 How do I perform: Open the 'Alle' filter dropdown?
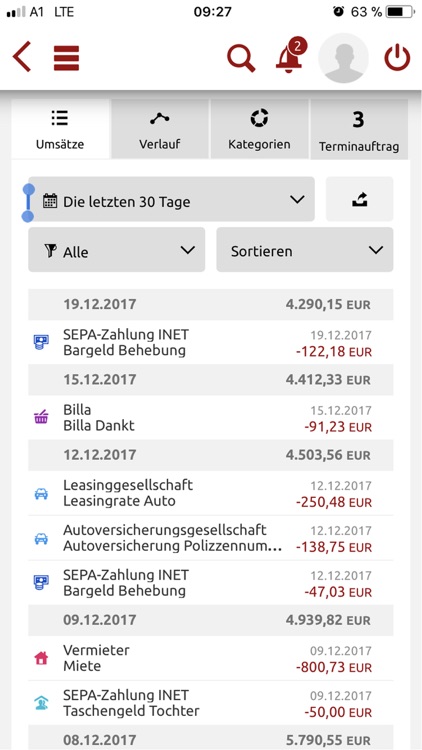coord(116,250)
